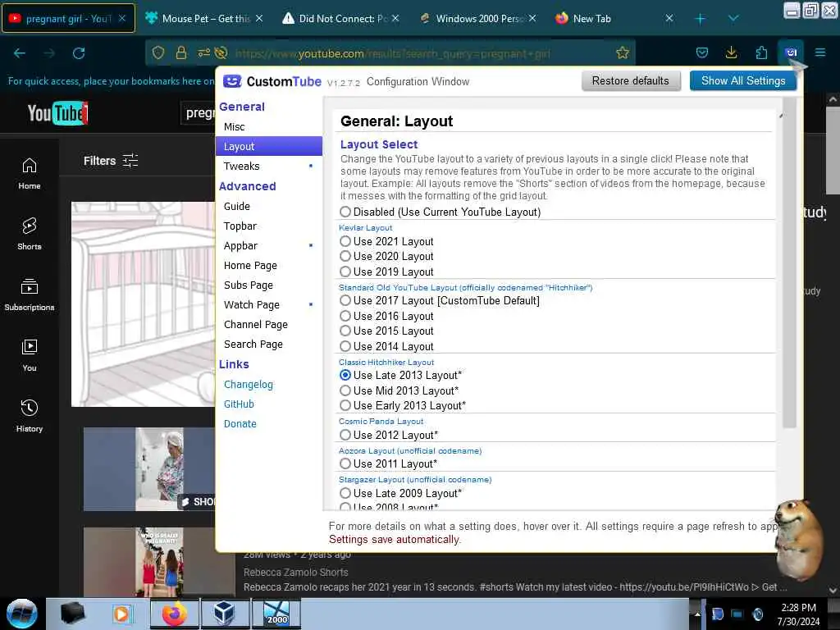
Task: Click the tracking protection shield icon
Action: [158, 53]
